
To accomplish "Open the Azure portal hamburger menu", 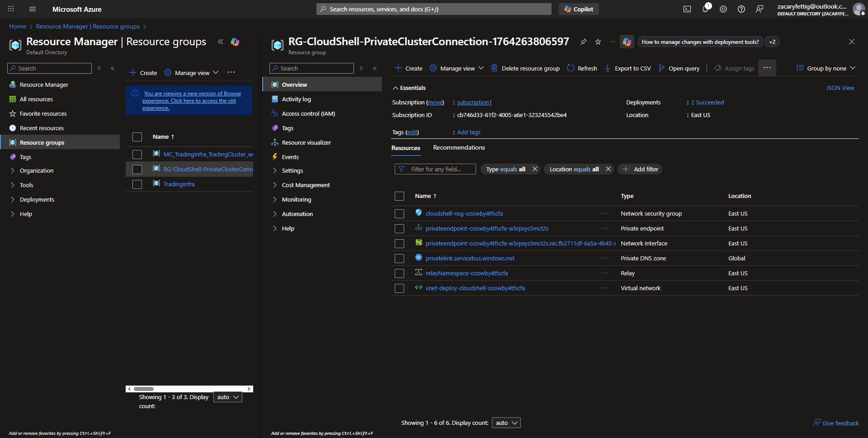I will [x=33, y=9].
